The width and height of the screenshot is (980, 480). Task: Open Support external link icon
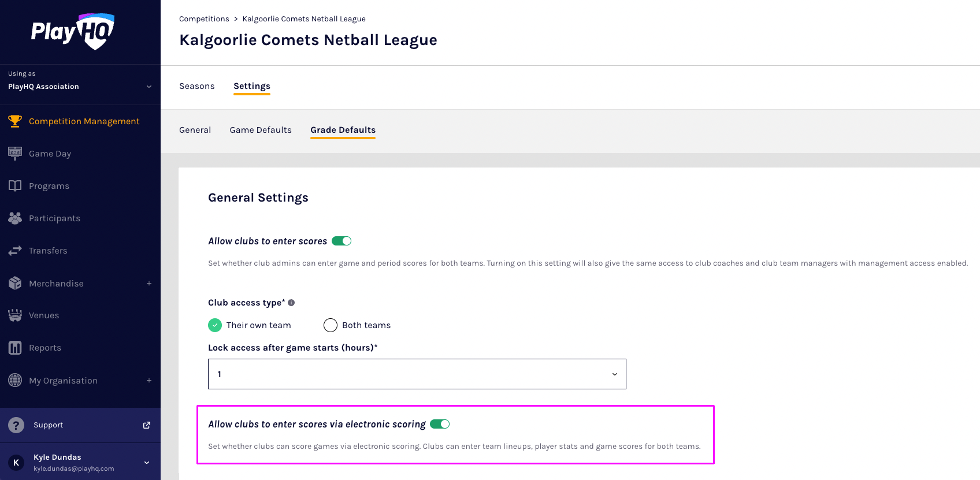coord(147,425)
